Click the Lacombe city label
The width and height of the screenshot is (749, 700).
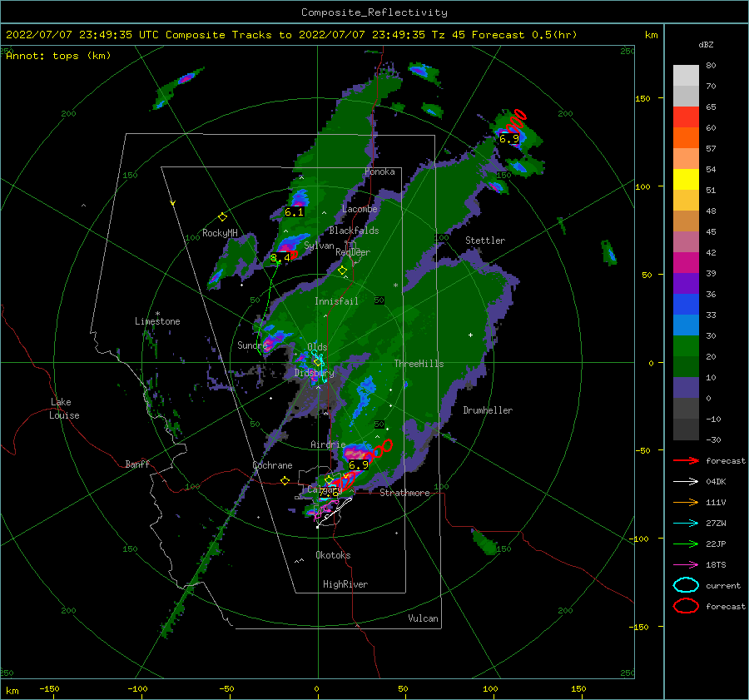click(x=360, y=209)
